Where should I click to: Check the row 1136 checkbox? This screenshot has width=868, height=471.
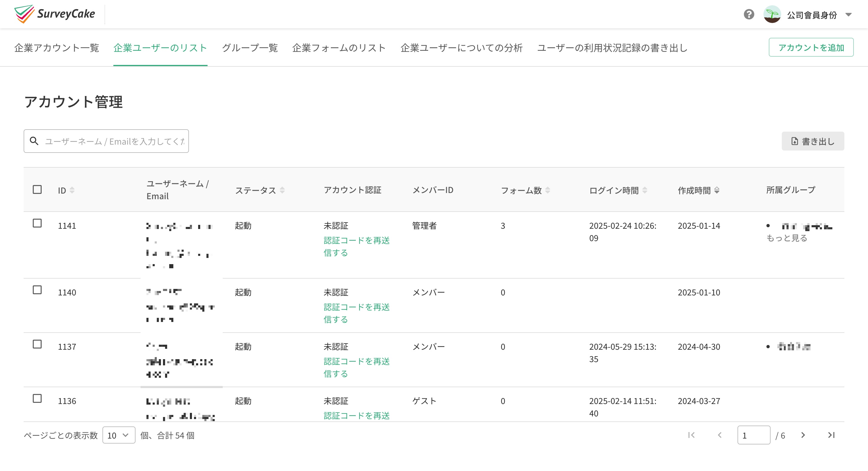[x=37, y=399]
